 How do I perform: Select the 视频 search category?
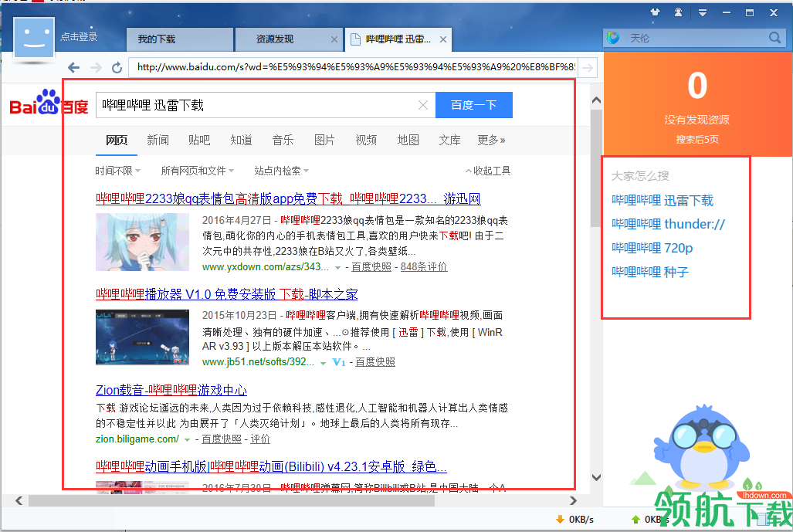[366, 140]
